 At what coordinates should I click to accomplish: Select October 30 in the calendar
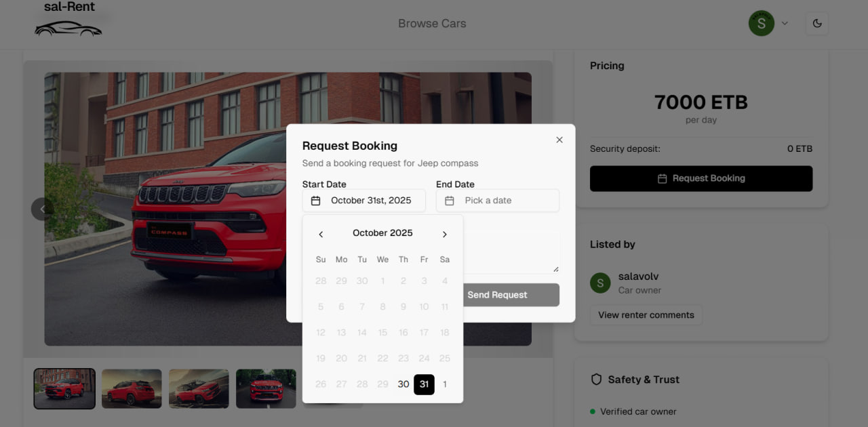(x=403, y=384)
